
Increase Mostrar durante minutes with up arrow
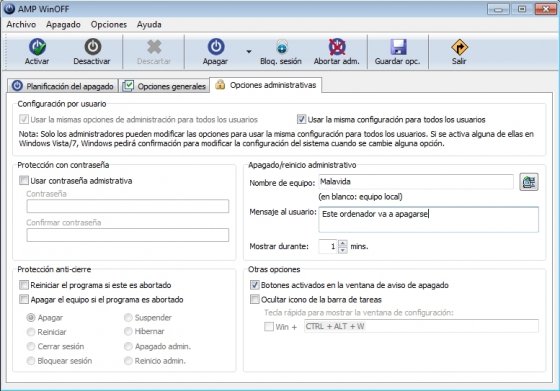(x=342, y=243)
